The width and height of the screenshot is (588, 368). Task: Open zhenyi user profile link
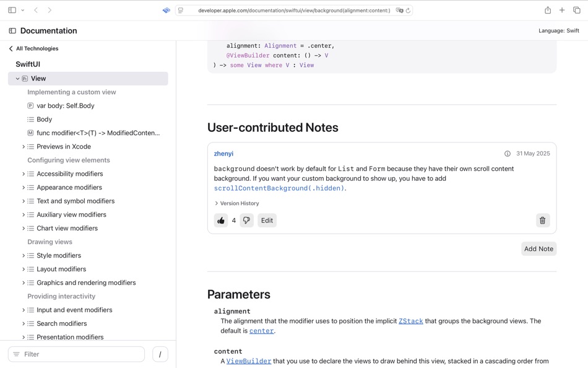(223, 154)
